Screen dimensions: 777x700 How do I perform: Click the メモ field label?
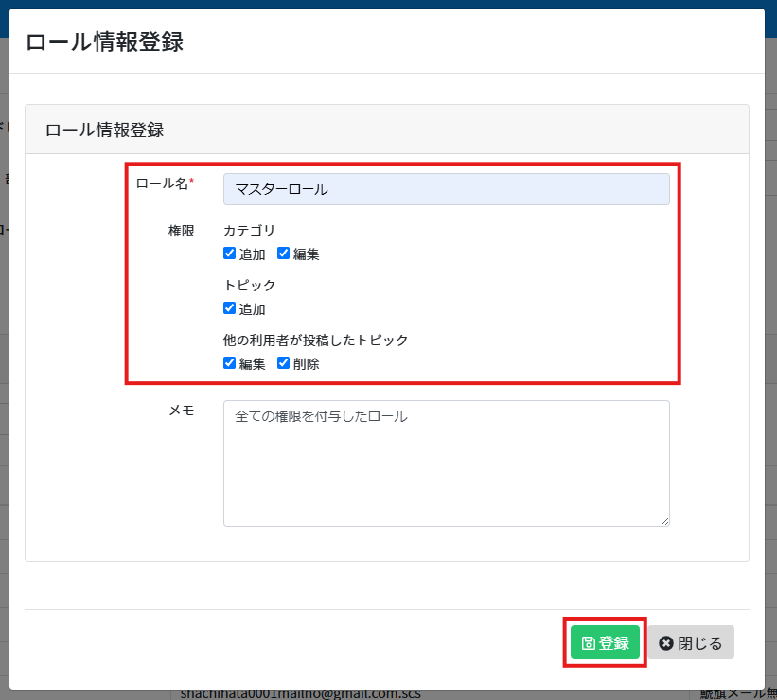click(x=181, y=410)
